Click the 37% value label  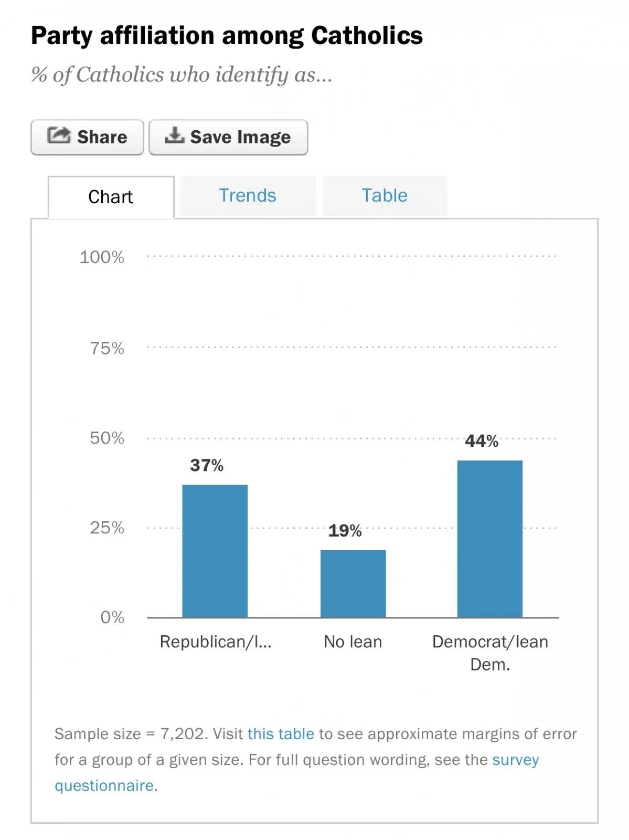[x=207, y=465]
